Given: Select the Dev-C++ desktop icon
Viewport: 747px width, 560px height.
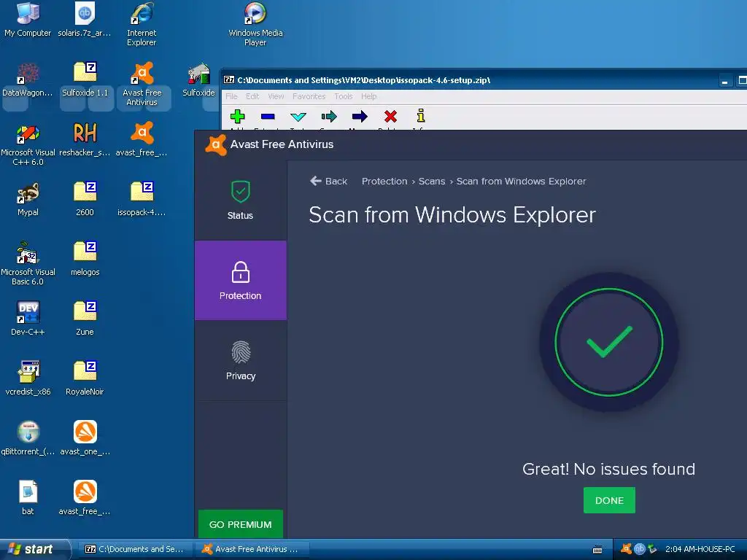Looking at the screenshot, I should (x=28, y=319).
